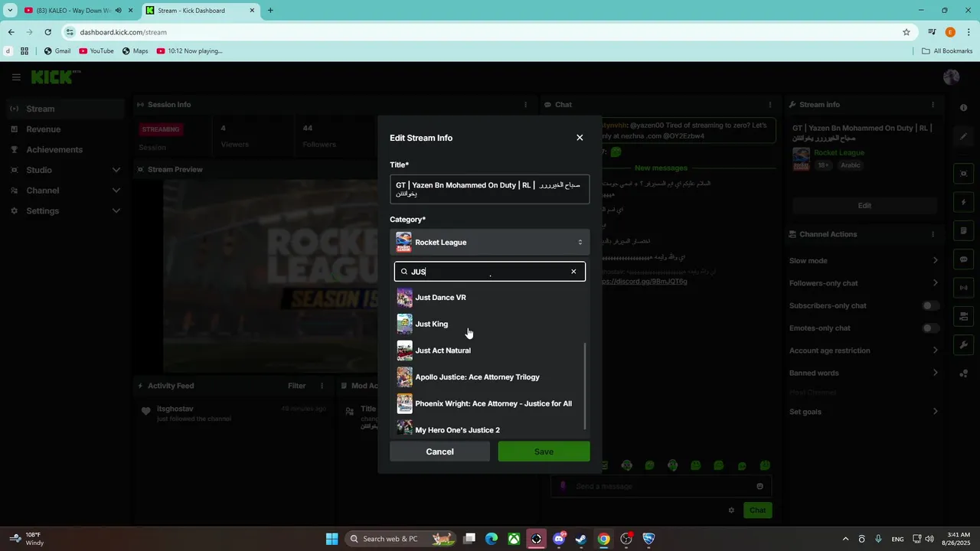980x551 pixels.
Task: Bookmark this page with star icon
Action: 906,32
